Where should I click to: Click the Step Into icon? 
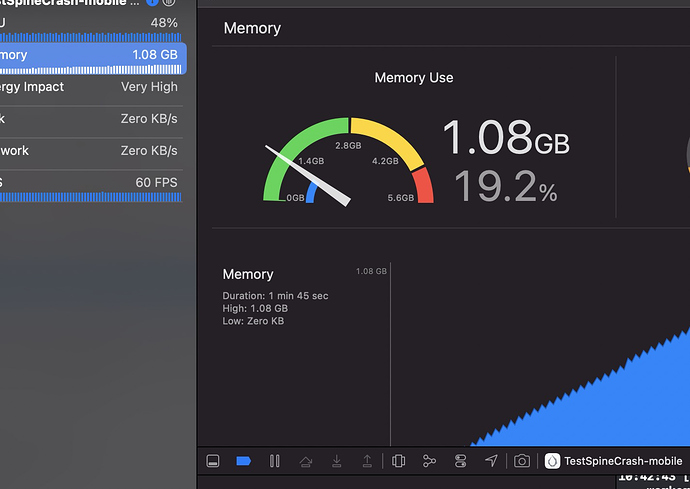click(x=337, y=461)
